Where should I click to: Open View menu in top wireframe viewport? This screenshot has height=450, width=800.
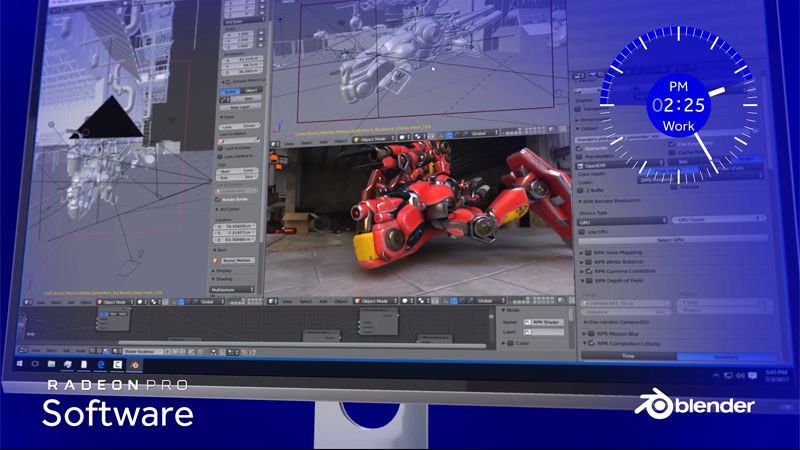click(289, 144)
